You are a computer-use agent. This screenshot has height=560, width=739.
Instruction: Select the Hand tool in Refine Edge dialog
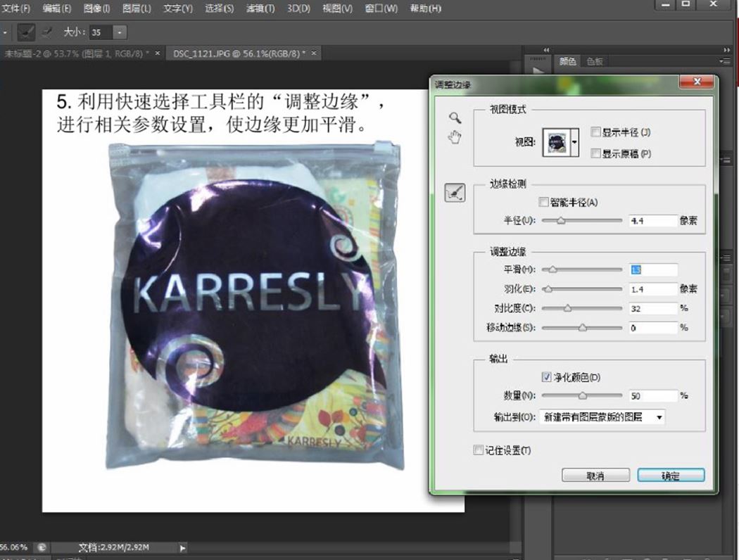click(x=455, y=136)
